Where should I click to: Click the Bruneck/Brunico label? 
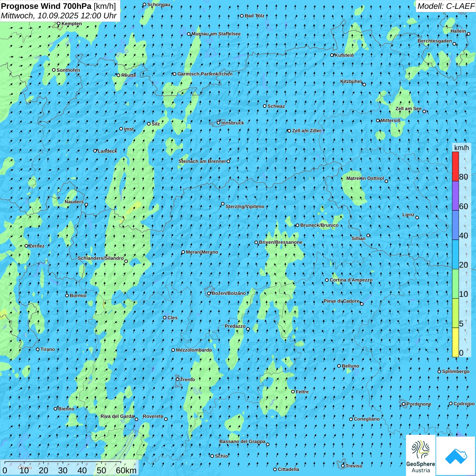click(x=319, y=225)
